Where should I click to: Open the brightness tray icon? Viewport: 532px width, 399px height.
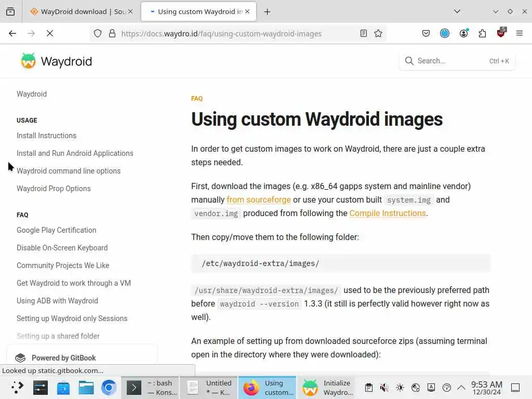point(400,388)
